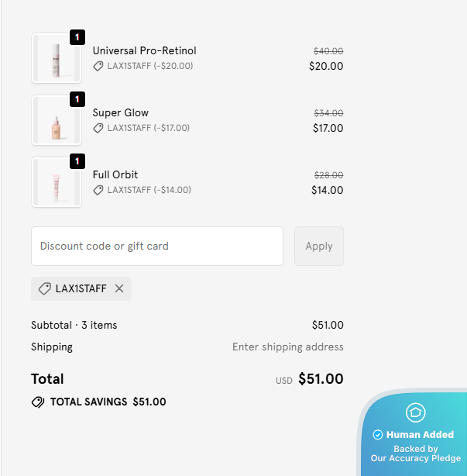Click the quantity badge on Universal Pro-Retinol
The image size is (467, 476).
tap(77, 37)
